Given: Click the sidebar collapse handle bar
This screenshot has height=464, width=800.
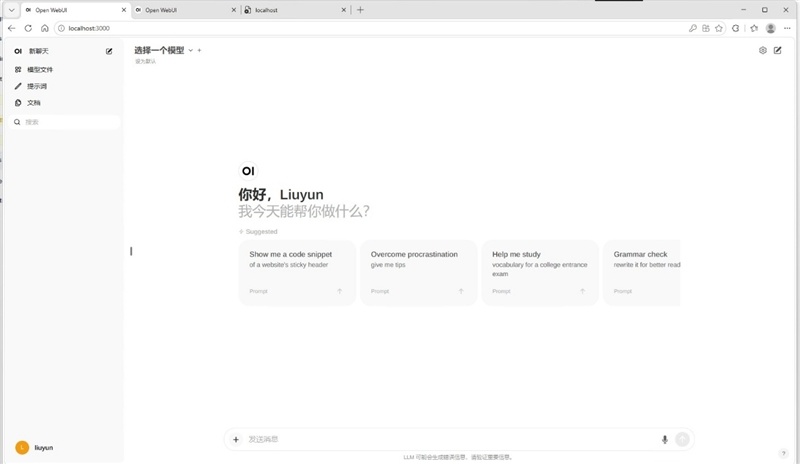Looking at the screenshot, I should [x=131, y=251].
